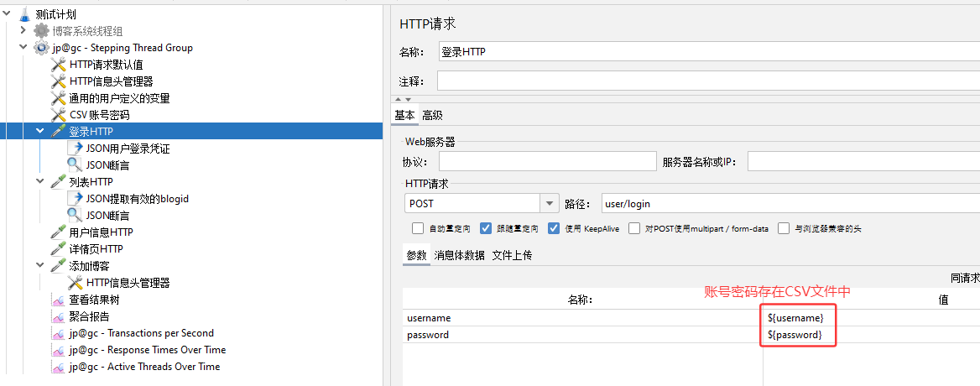The image size is (980, 386).
Task: Click the listener chart icon of 查看结果树
Action: tap(59, 300)
